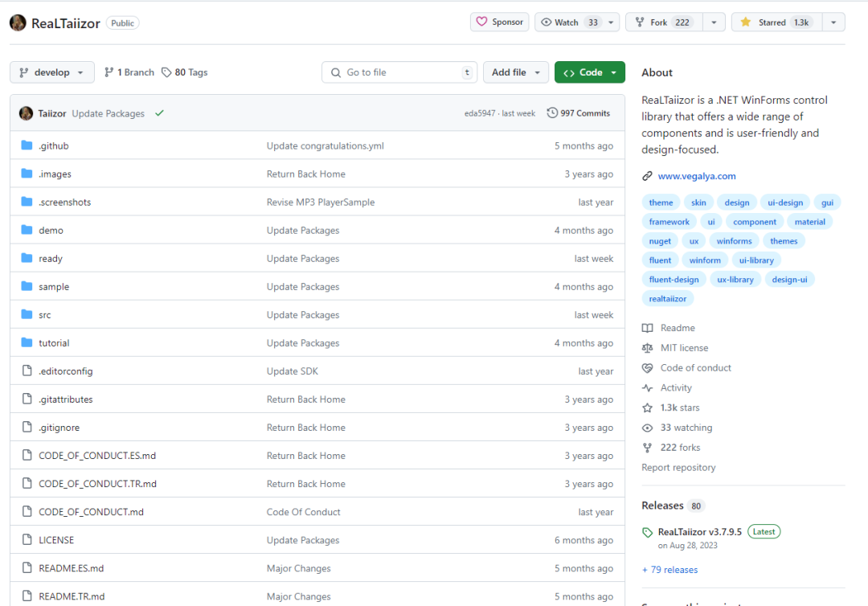Select the fluent-design topic tag
The image size is (868, 606).
(x=674, y=280)
